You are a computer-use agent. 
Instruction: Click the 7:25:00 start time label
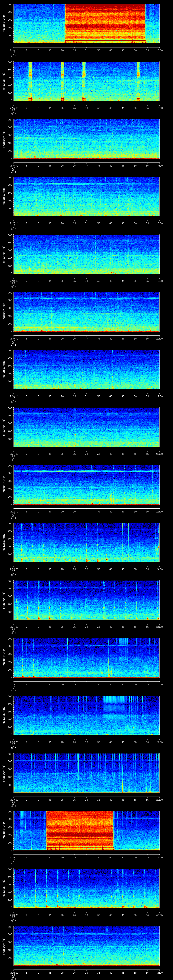click(x=14, y=685)
